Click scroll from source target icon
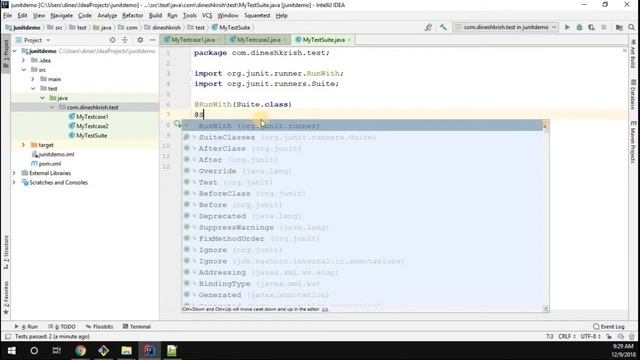The height and width of the screenshot is (360, 640). click(x=112, y=40)
